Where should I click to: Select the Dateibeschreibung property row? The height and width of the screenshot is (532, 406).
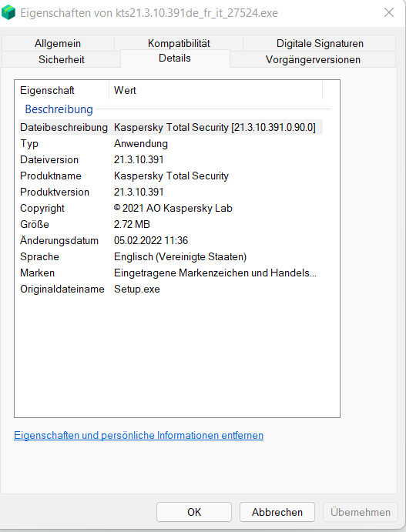click(170, 127)
